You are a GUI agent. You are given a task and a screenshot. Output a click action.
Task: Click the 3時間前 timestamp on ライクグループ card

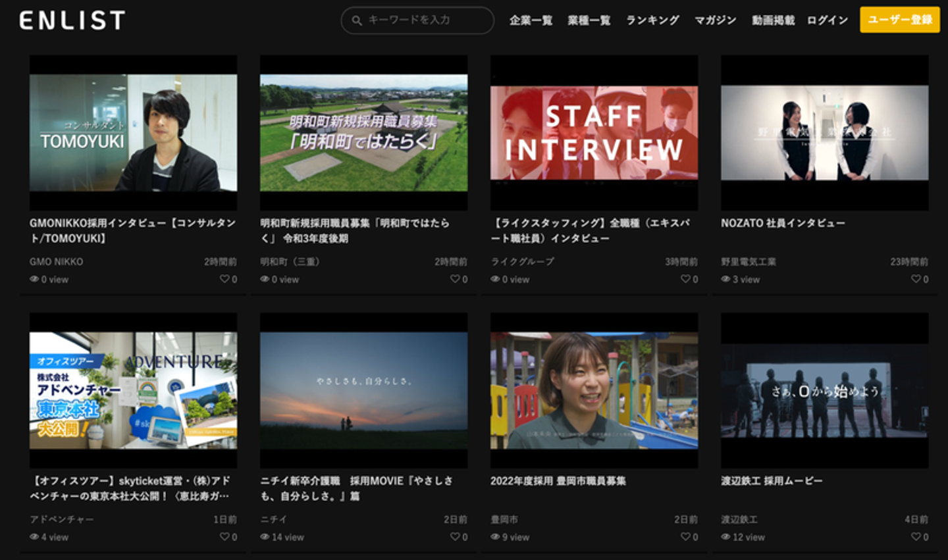681,262
